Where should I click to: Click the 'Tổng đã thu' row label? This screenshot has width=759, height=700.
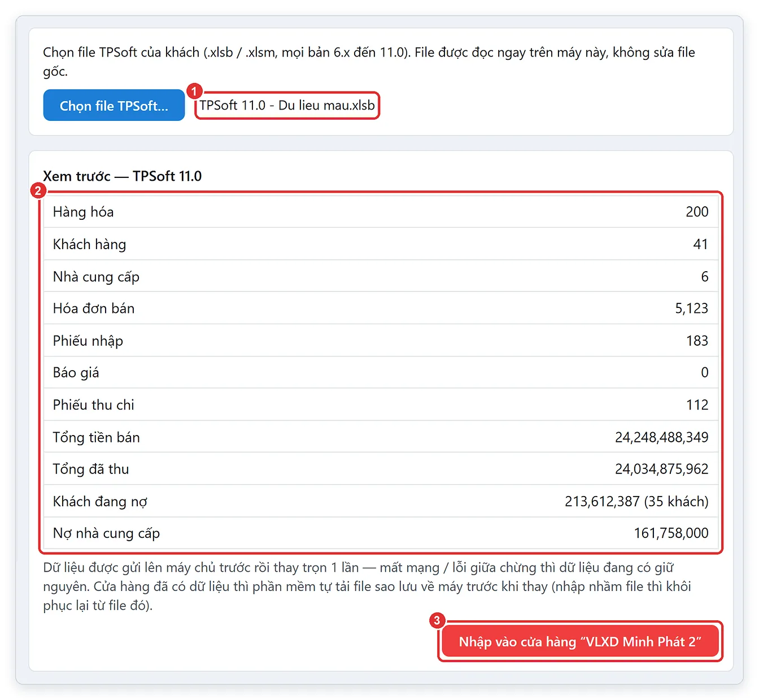pos(91,469)
